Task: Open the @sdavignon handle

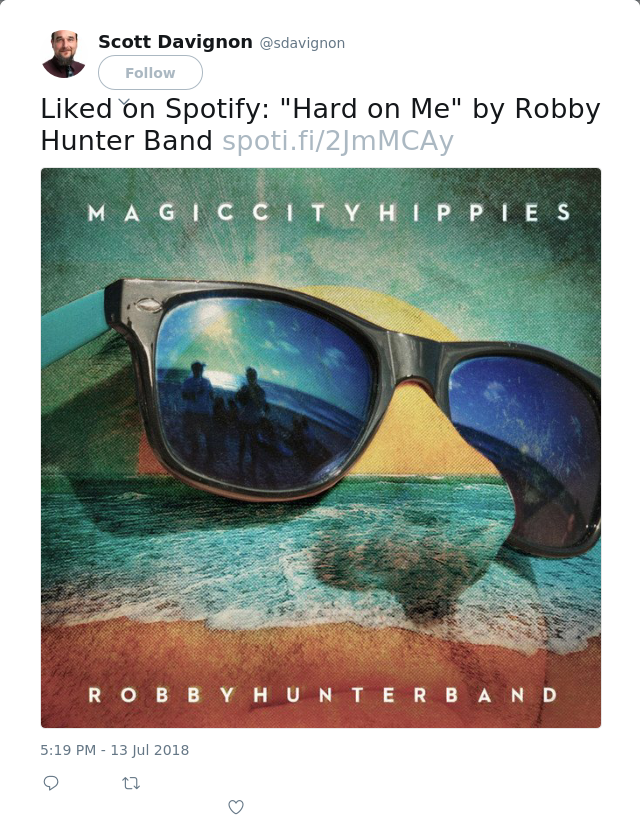Action: 302,43
